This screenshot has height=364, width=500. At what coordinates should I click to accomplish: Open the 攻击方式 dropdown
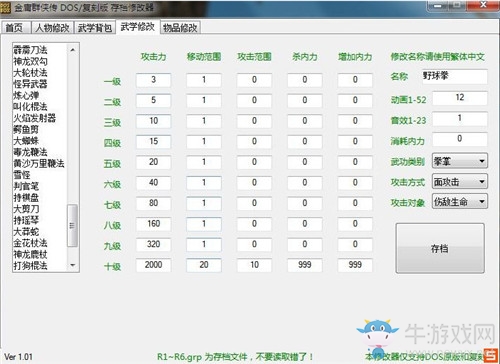click(459, 181)
